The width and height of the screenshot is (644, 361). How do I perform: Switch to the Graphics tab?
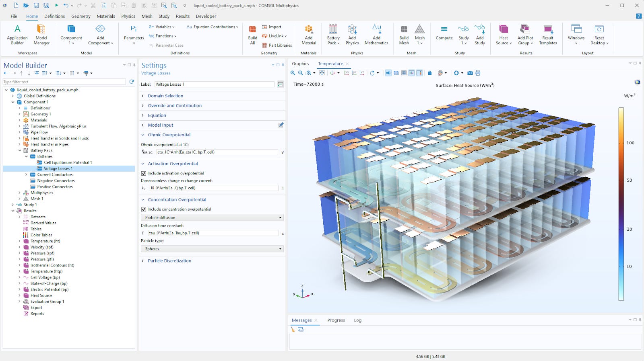pos(300,64)
